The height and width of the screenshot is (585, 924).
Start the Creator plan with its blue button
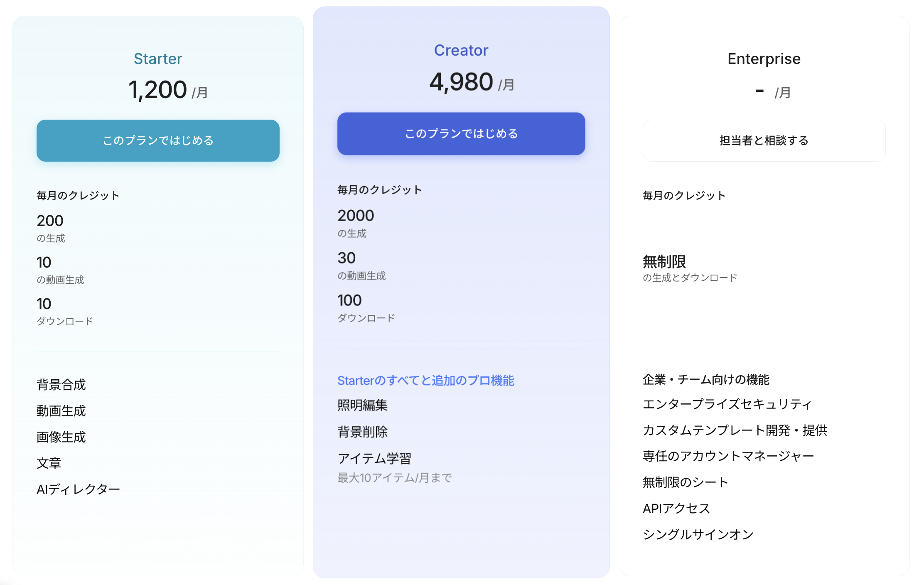(461, 133)
